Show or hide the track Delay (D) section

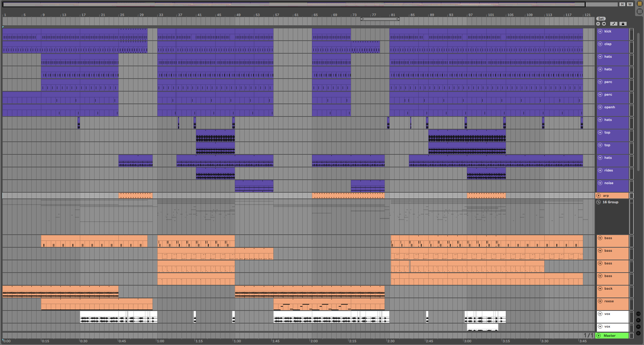(638, 333)
